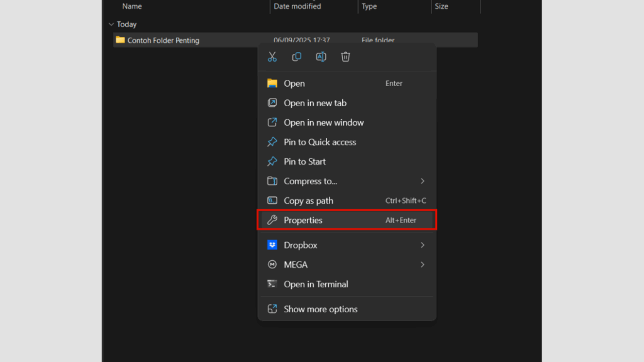This screenshot has height=362, width=644.
Task: Click the Terminal icon in menu
Action: [x=272, y=284]
